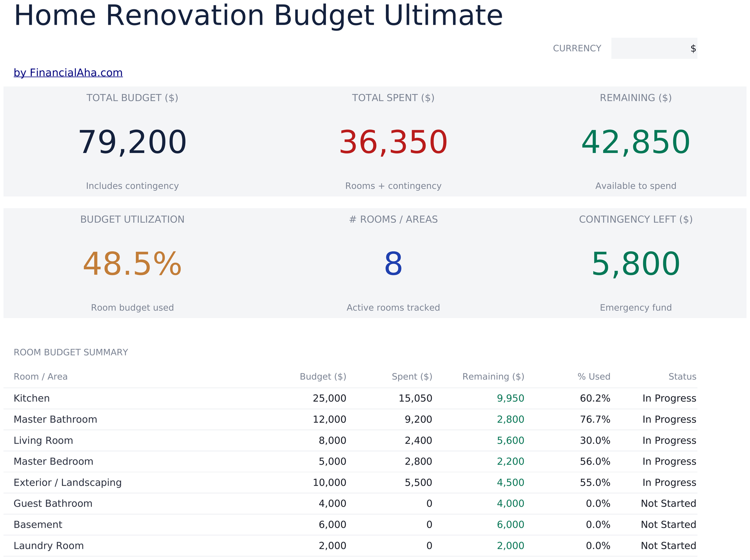The height and width of the screenshot is (560, 750).
Task: Select the # ROOMS / AREAS heading
Action: tap(393, 219)
